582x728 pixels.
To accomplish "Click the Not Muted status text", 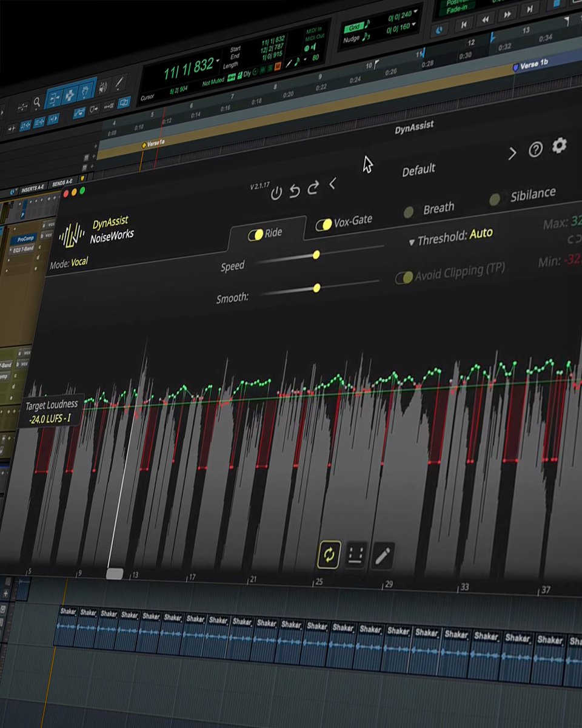I will coord(213,83).
